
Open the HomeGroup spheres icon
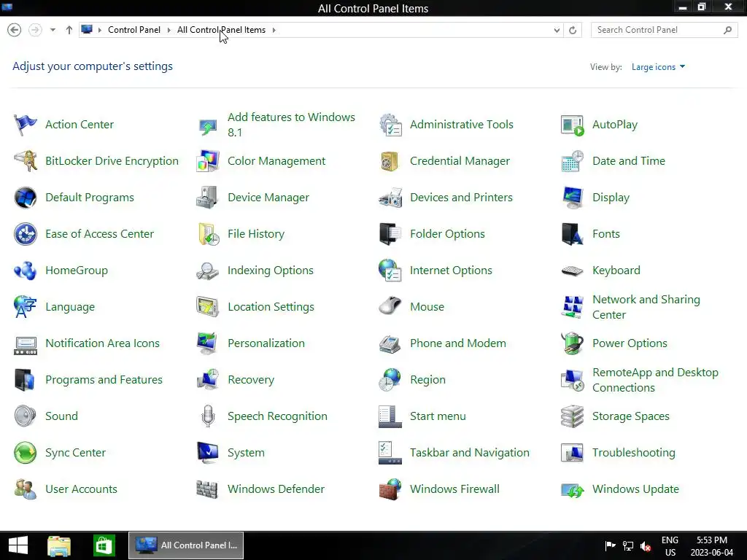coord(26,271)
